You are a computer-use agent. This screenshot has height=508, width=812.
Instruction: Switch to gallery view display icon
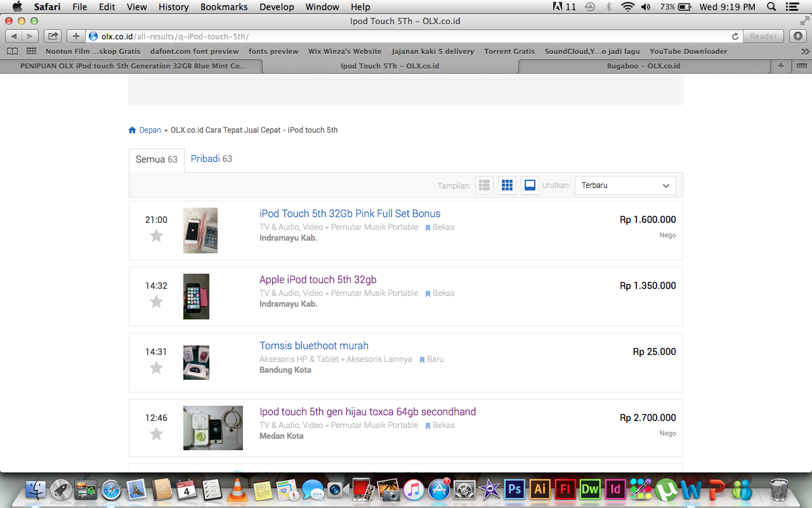coord(530,185)
